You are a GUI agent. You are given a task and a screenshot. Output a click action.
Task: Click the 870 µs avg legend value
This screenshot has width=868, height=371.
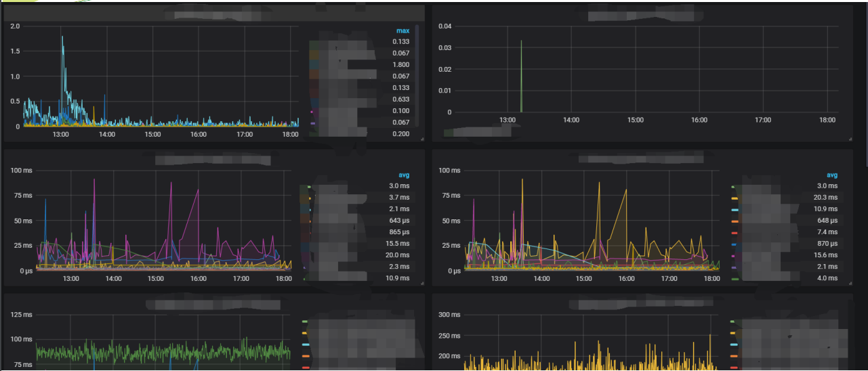point(826,243)
